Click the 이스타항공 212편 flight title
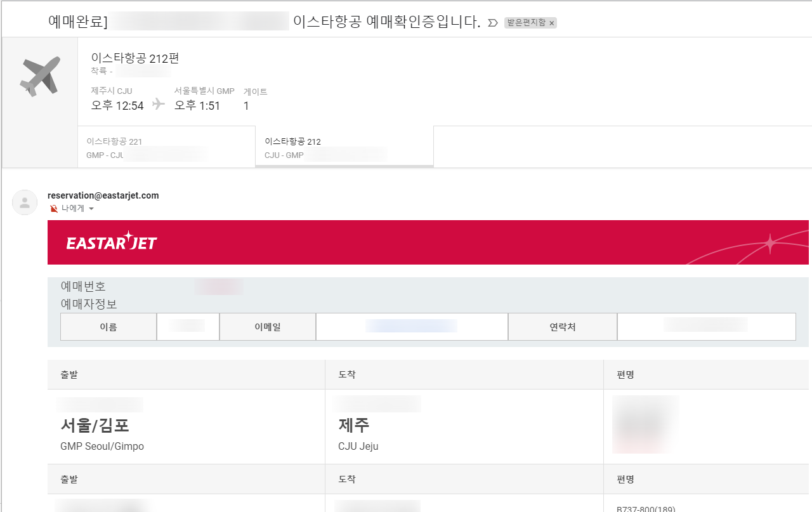The height and width of the screenshot is (512, 812). pyautogui.click(x=135, y=58)
